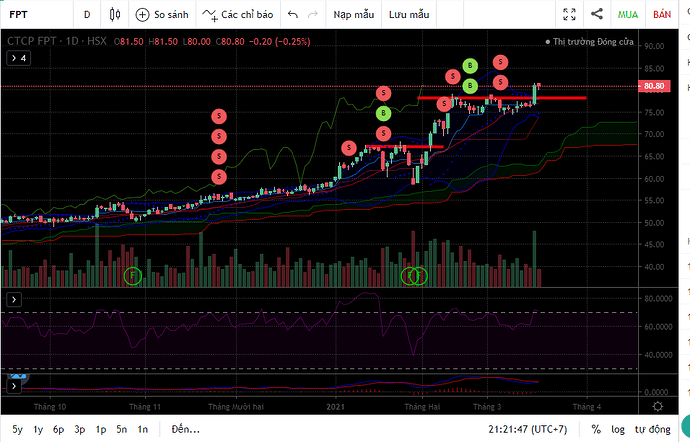Click the green F marker near Tháng 11
Image resolution: width=690 pixels, height=442 pixels.
click(132, 276)
